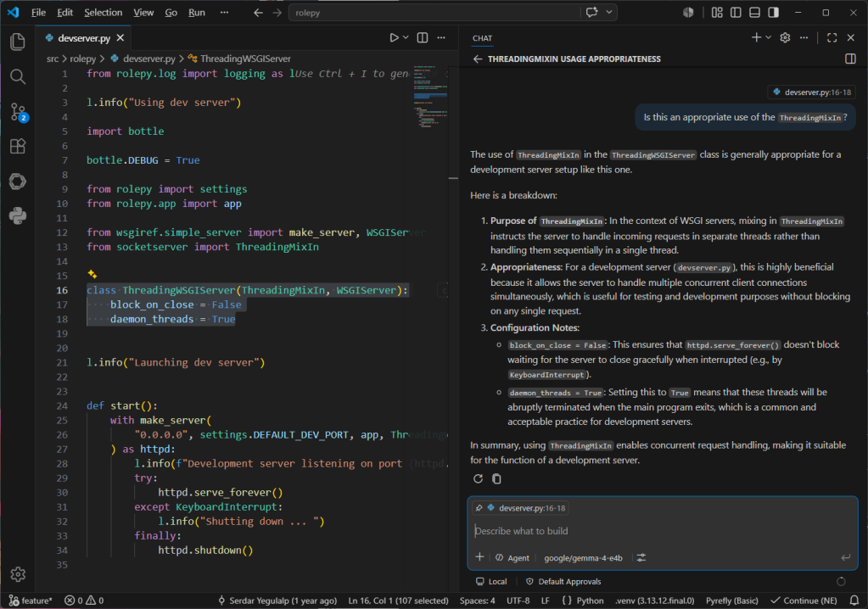This screenshot has height=609, width=868.
Task: Open editor More Actions ellipsis
Action: [x=441, y=37]
